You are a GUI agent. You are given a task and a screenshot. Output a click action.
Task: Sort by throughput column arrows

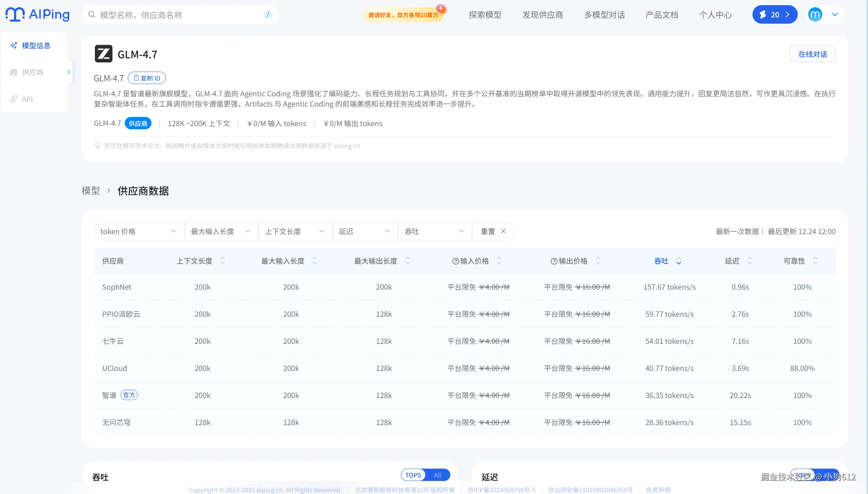tap(678, 261)
